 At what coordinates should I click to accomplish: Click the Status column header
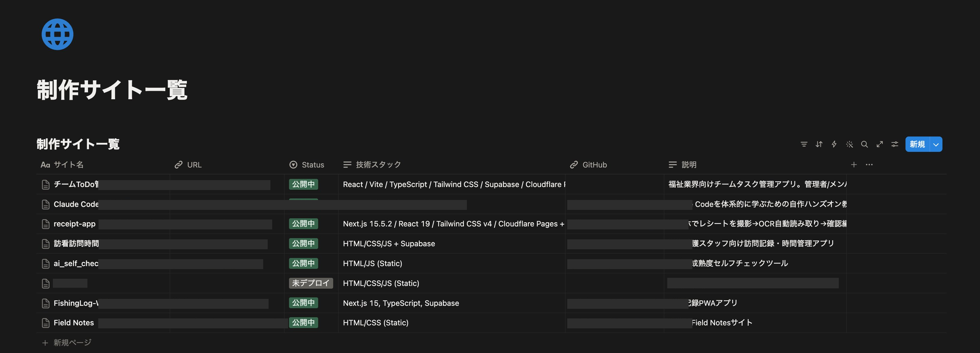[311, 164]
